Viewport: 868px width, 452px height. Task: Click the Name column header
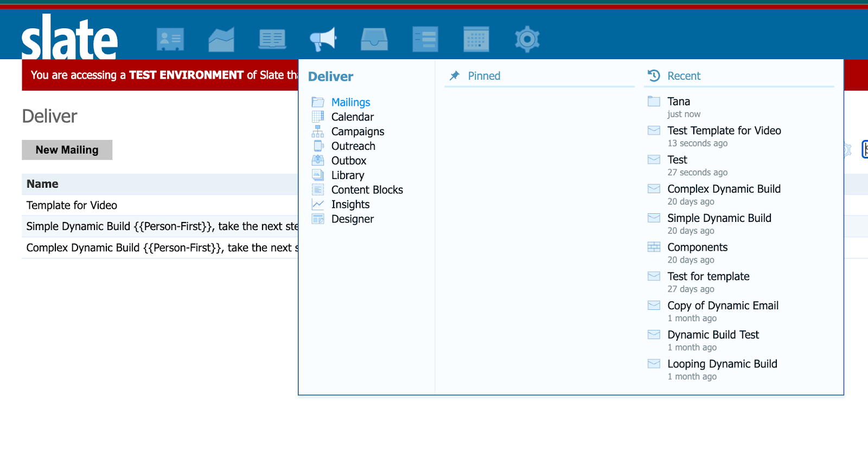42,184
